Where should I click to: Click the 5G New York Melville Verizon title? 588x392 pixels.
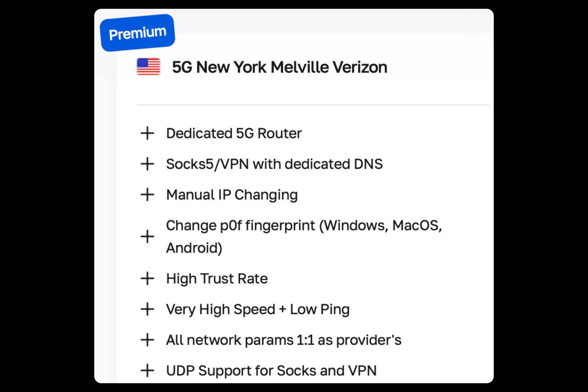tap(279, 67)
